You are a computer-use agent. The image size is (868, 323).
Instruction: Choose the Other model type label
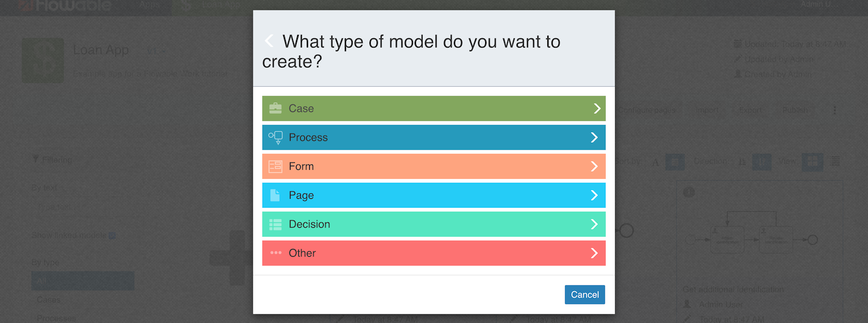[302, 253]
